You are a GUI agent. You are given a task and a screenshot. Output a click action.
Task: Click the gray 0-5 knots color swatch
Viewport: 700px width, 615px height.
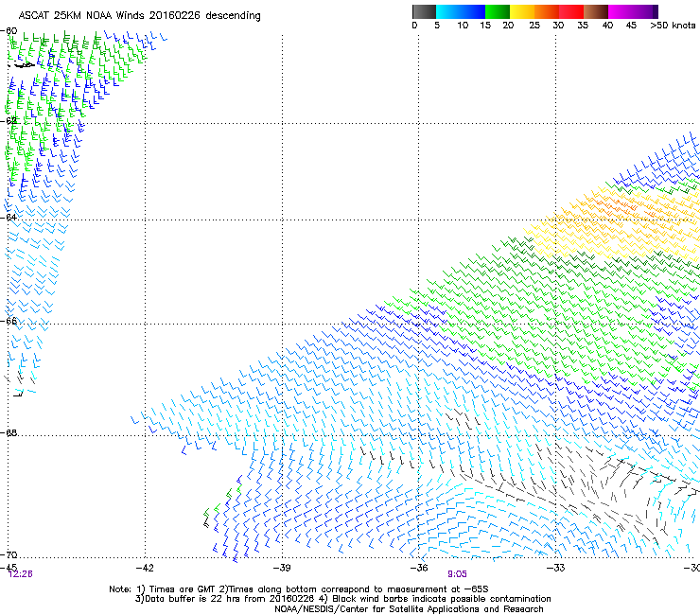coord(424,11)
